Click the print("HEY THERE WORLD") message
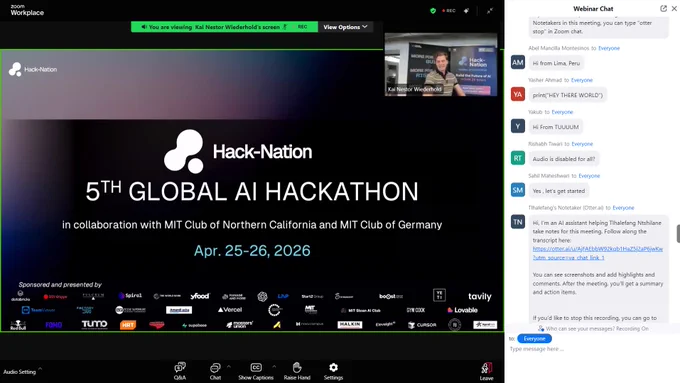680x383 pixels. 568,95
